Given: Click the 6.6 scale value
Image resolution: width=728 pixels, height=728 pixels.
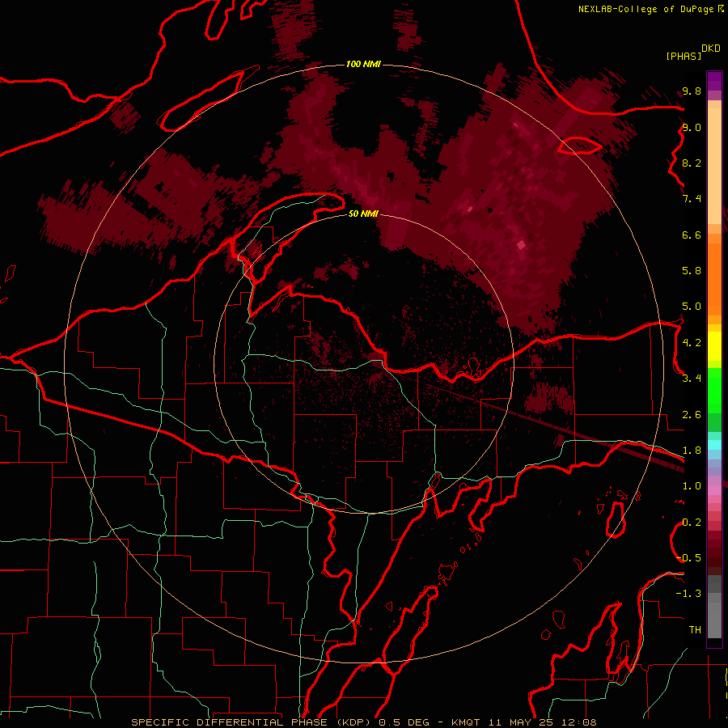Looking at the screenshot, I should tap(692, 235).
